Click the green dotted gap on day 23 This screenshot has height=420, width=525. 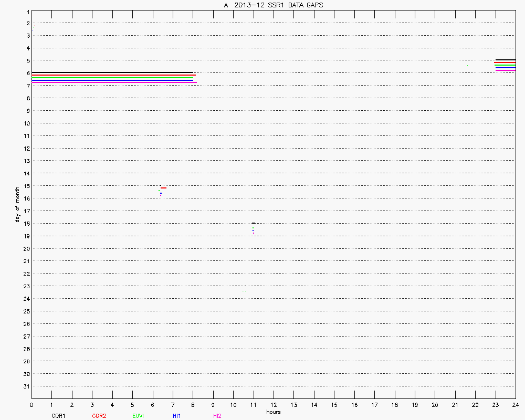[x=244, y=291]
